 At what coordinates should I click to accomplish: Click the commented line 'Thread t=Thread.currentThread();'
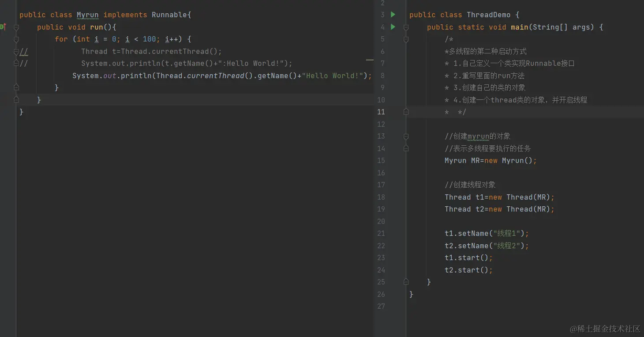(x=152, y=51)
